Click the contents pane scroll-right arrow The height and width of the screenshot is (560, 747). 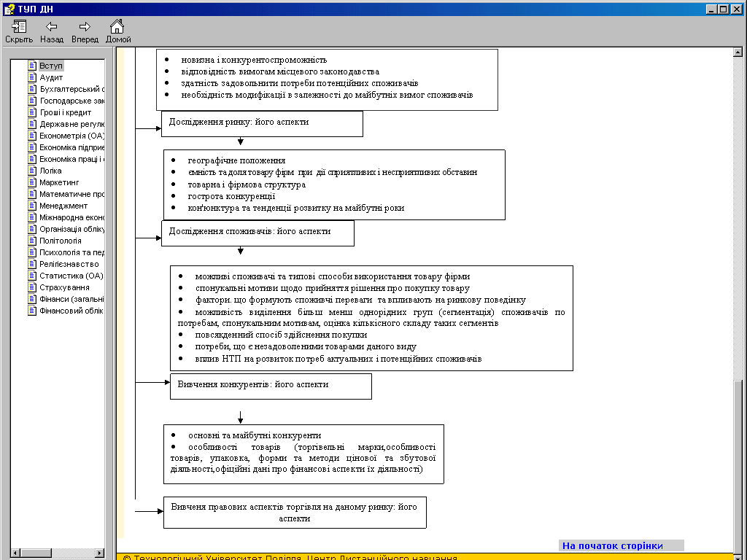pyautogui.click(x=99, y=553)
